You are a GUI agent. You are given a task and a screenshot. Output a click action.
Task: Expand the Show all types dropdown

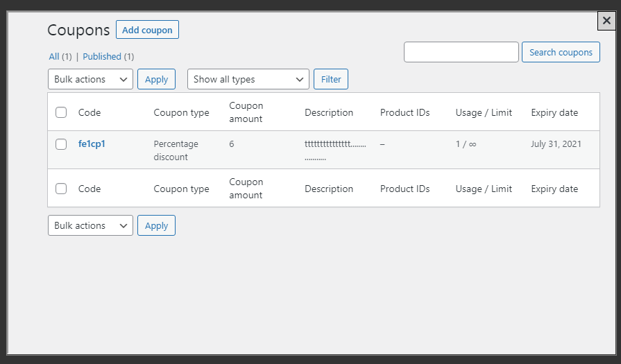coord(248,80)
